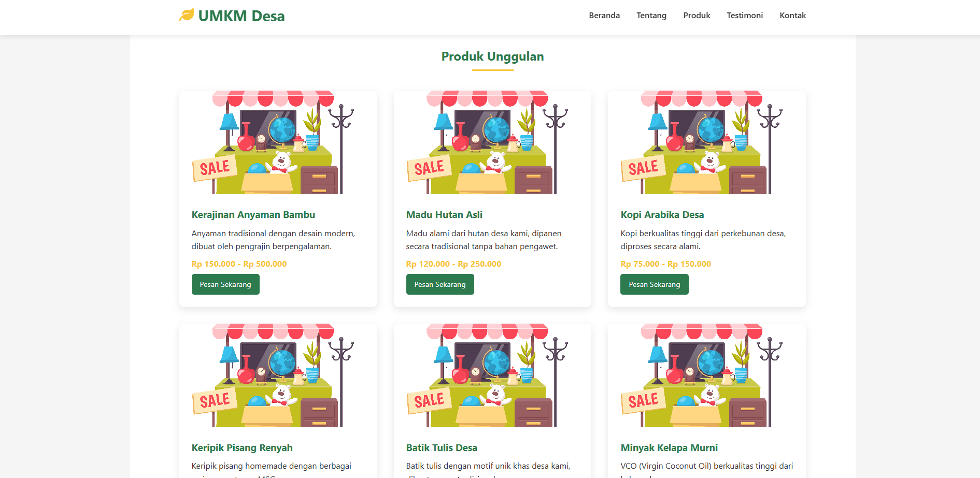Click the leaf logo icon beside UMKM Desa
The height and width of the screenshot is (478, 980).
click(x=187, y=16)
